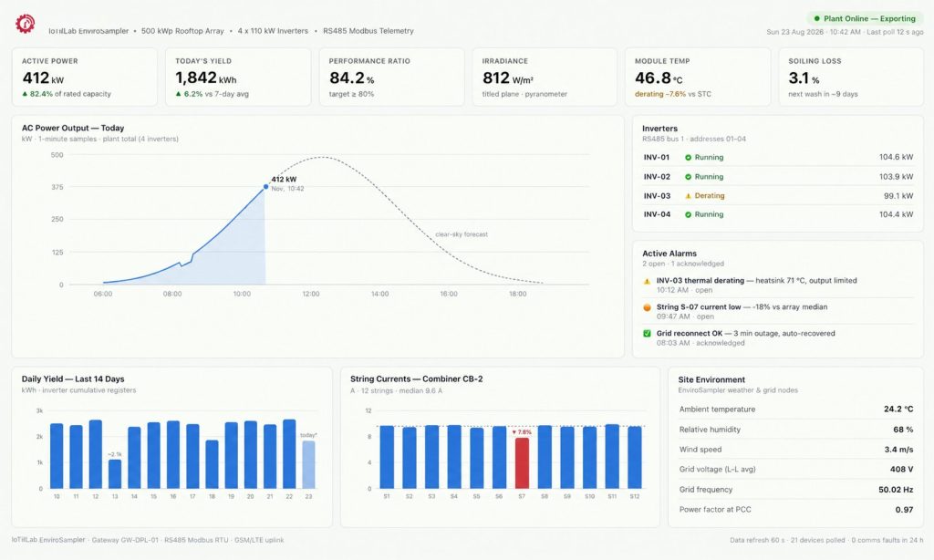Image resolution: width=934 pixels, height=560 pixels.
Task: Click the green dot in Plant Online badge
Action: tap(816, 18)
